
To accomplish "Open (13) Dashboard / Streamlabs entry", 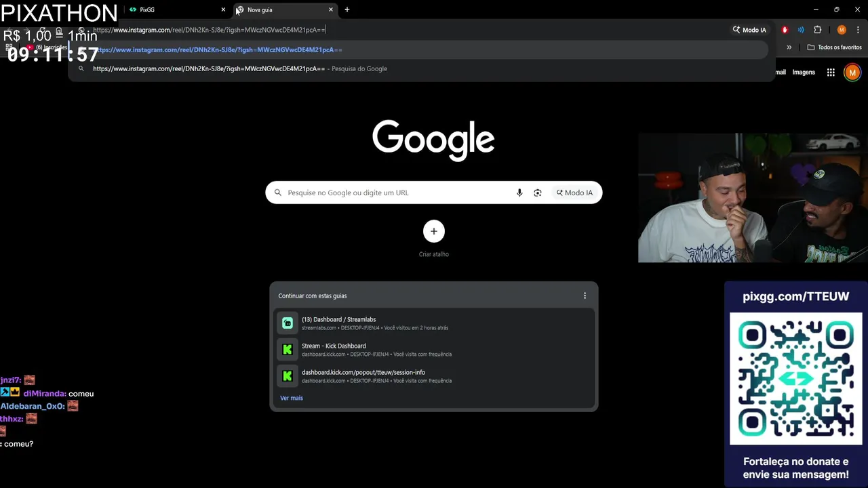I will click(x=434, y=323).
